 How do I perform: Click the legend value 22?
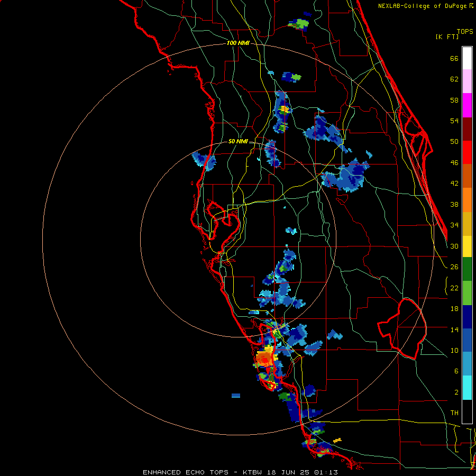click(454, 288)
